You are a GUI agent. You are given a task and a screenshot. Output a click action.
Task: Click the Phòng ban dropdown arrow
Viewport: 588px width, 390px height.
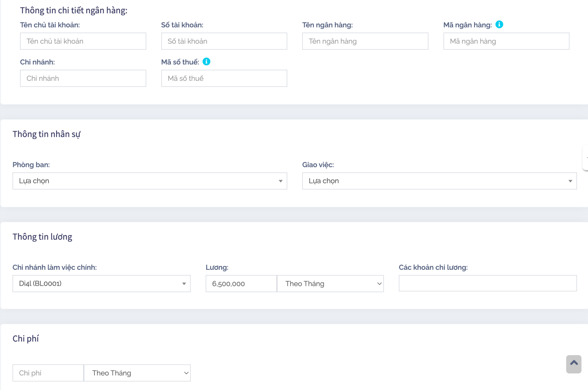pyautogui.click(x=280, y=181)
